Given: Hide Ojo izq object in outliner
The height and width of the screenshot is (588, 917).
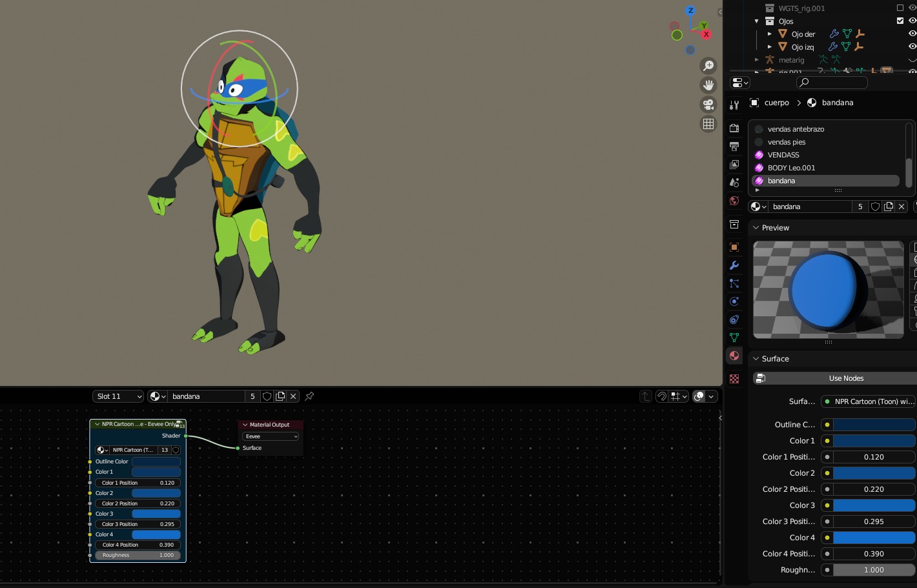Looking at the screenshot, I should pyautogui.click(x=912, y=46).
